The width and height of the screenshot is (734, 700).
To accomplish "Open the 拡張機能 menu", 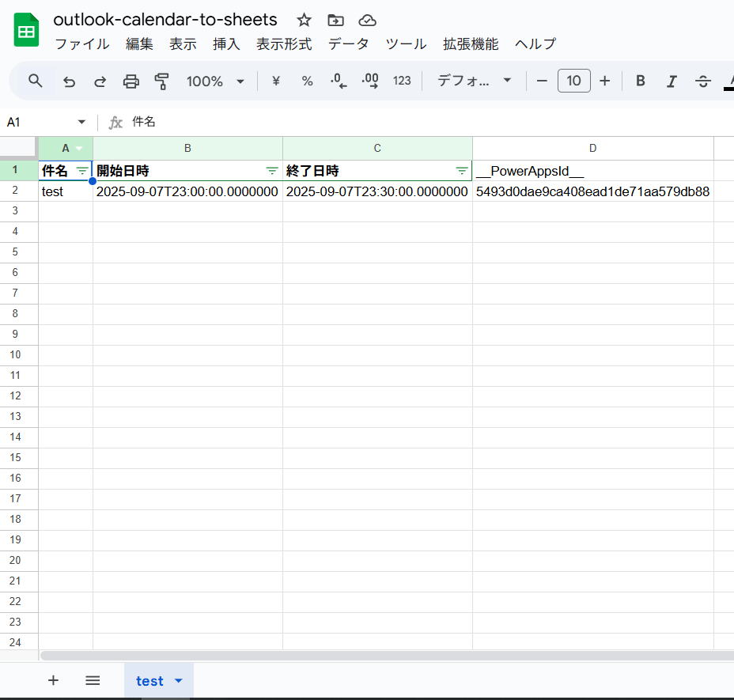I will tap(470, 44).
